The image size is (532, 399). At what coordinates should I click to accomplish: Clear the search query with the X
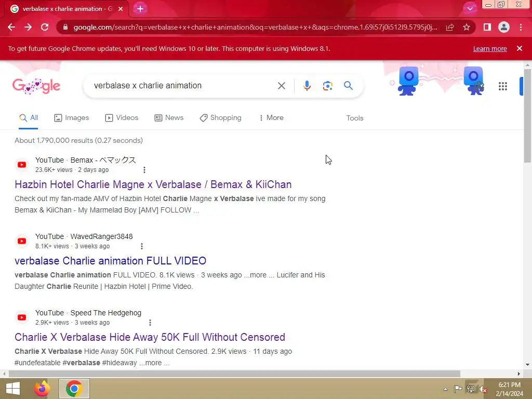point(281,86)
